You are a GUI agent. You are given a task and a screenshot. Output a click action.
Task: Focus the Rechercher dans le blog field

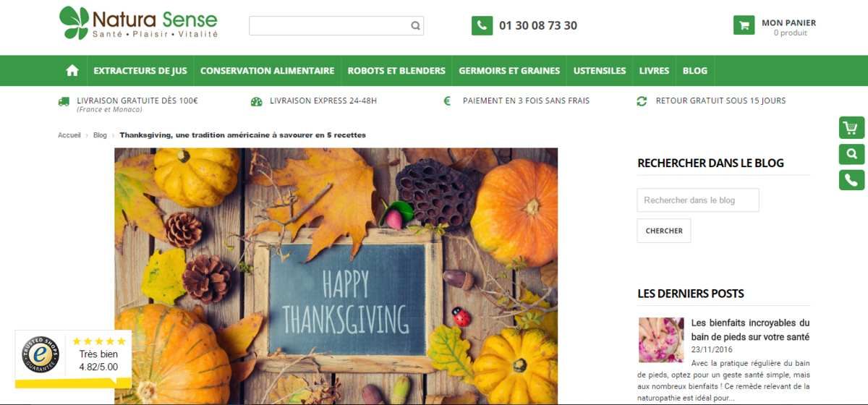[698, 200]
